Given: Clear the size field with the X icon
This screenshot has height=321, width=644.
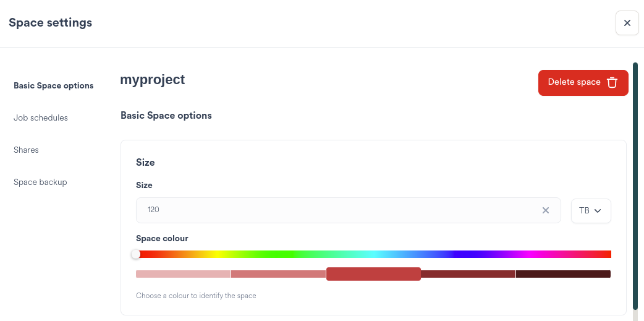Looking at the screenshot, I should pos(546,210).
